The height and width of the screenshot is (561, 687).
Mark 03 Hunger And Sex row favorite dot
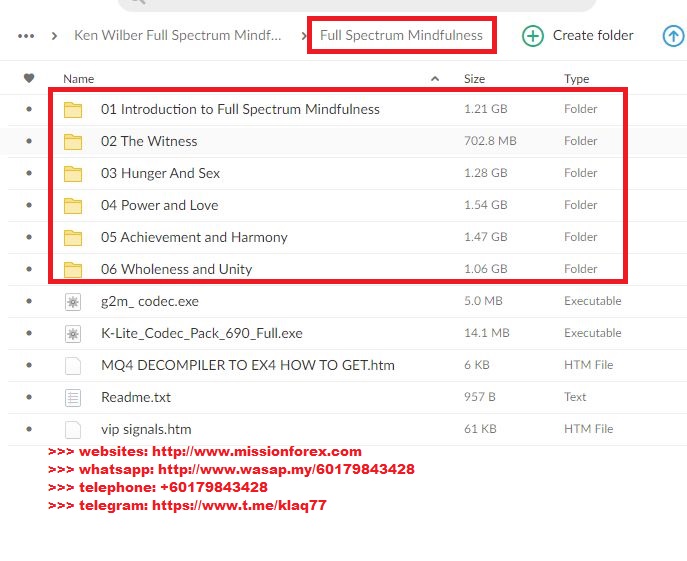coord(29,173)
